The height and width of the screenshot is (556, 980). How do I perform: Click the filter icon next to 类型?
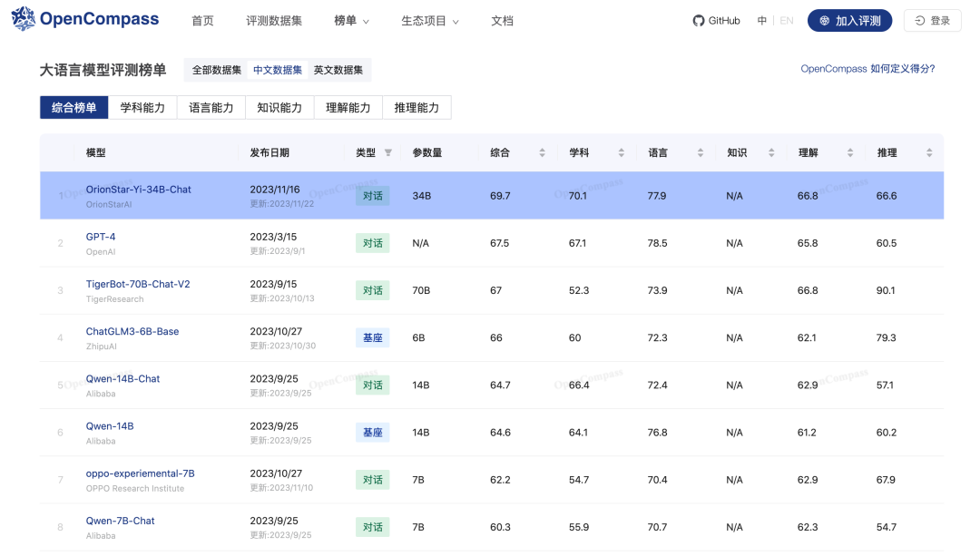click(388, 152)
